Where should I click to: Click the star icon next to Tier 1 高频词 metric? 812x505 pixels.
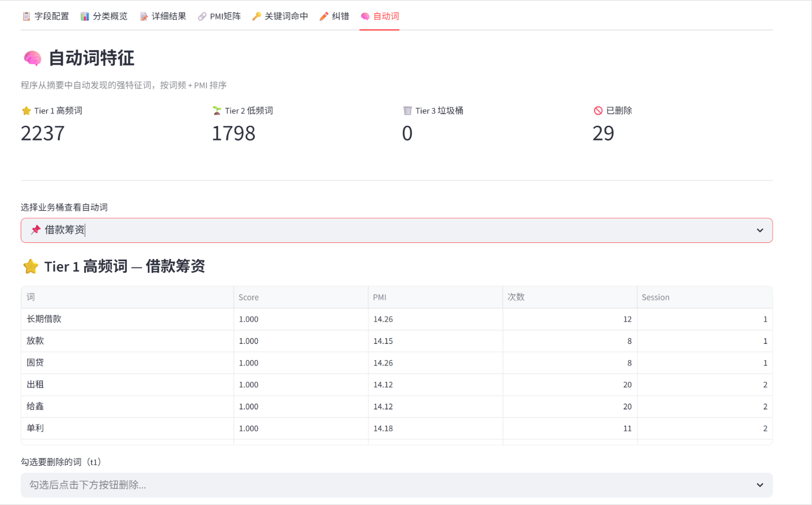coord(26,111)
